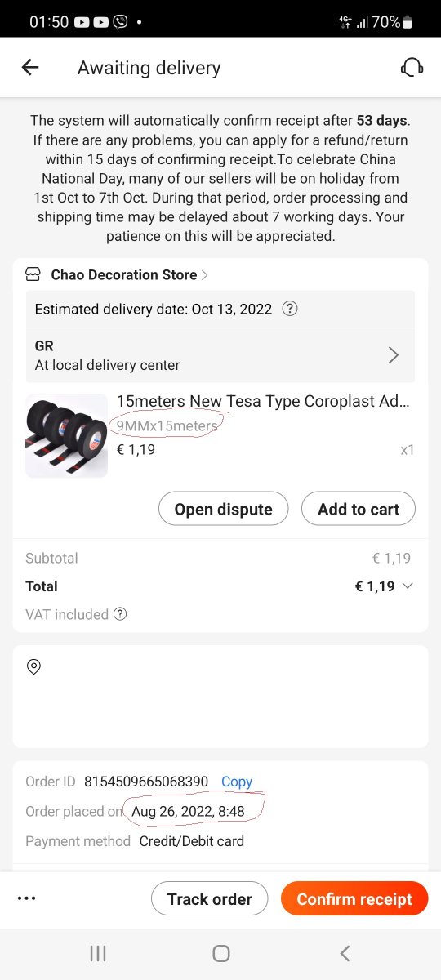This screenshot has height=980, width=441.
Task: Go back using the arrow icon
Action: pos(30,68)
